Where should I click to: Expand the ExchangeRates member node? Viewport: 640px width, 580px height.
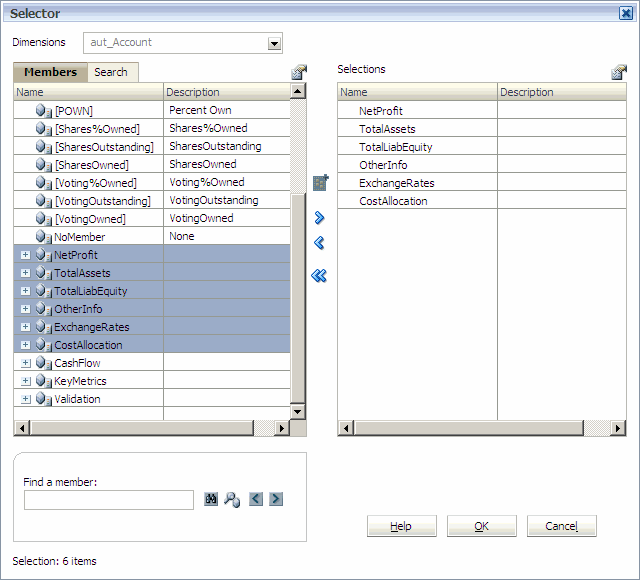(25, 327)
